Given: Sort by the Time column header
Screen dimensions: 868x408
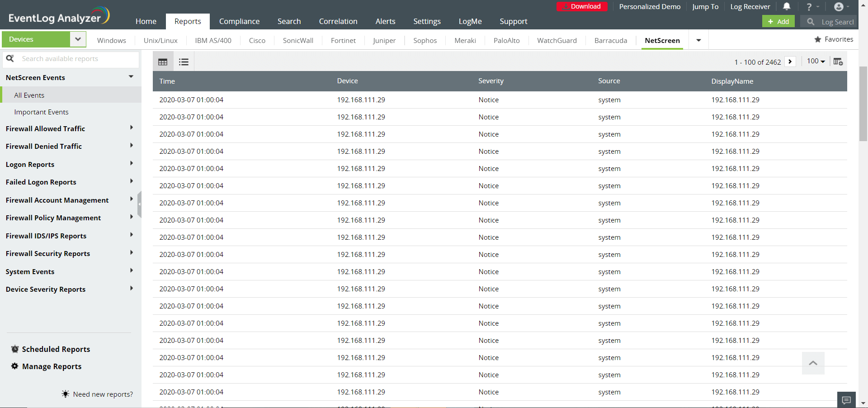Looking at the screenshot, I should click(167, 81).
